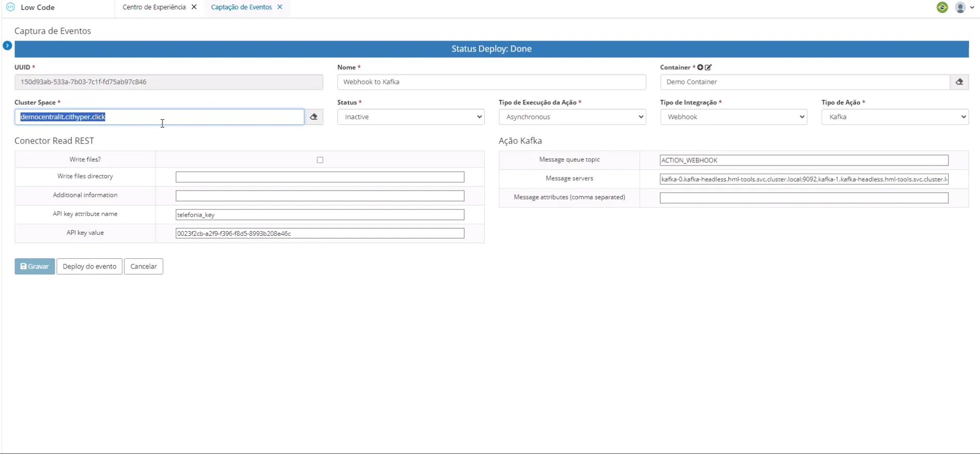The image size is (980, 454).
Task: Click the Nome input field
Action: tap(492, 82)
